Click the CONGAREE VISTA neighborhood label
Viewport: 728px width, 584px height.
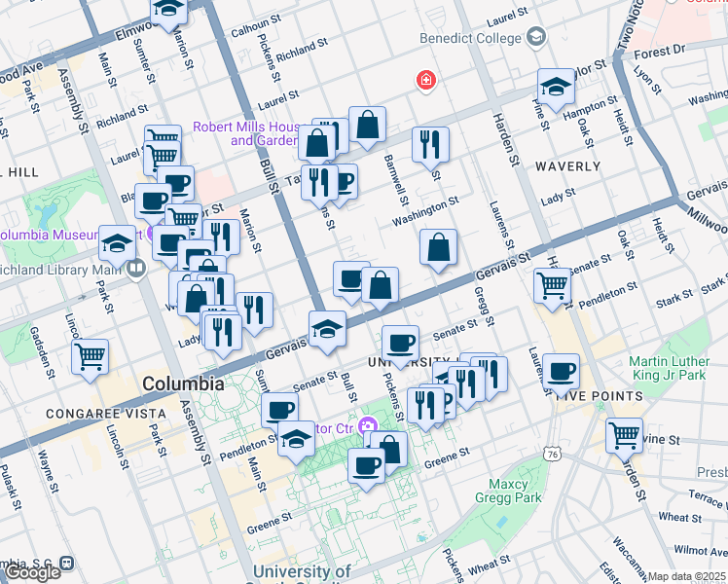[106, 414]
